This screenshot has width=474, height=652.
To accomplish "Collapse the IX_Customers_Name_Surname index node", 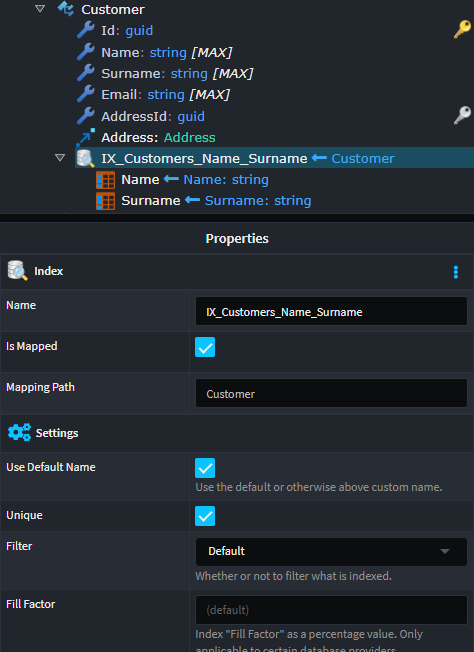I will point(60,158).
